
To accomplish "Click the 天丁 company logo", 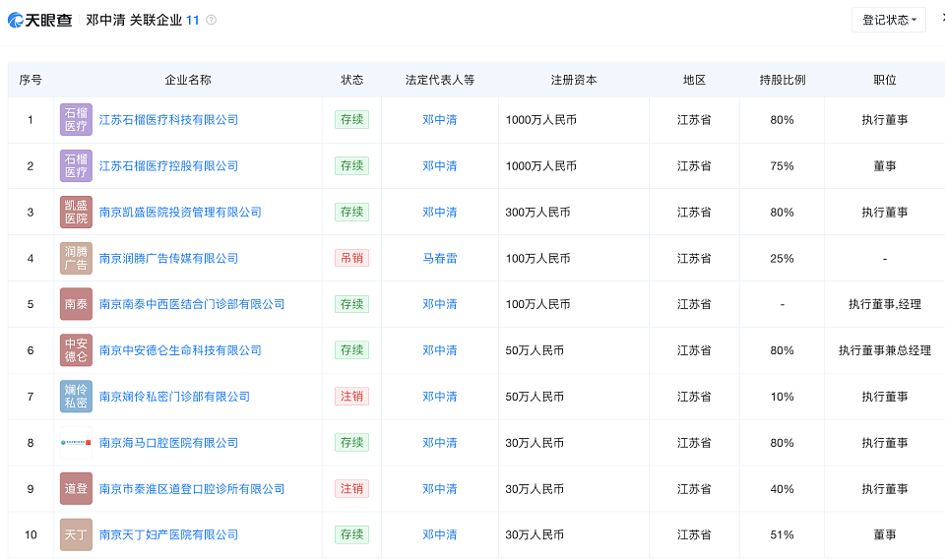I will pyautogui.click(x=76, y=534).
